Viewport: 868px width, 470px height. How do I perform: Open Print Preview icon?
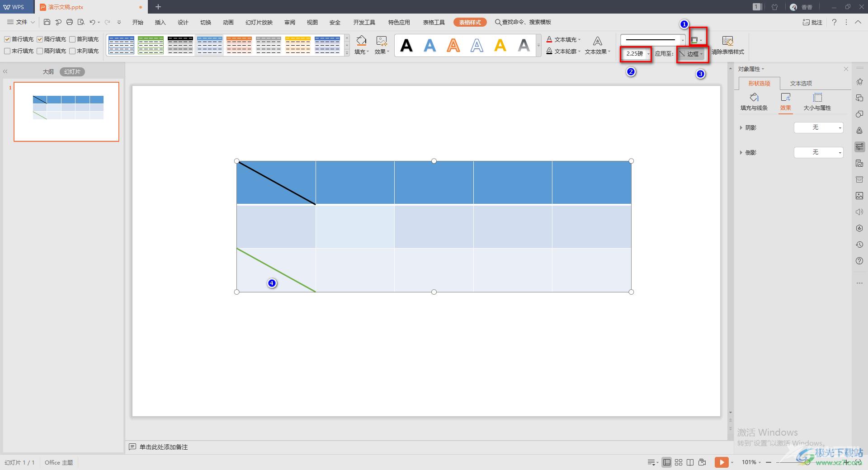pyautogui.click(x=81, y=22)
